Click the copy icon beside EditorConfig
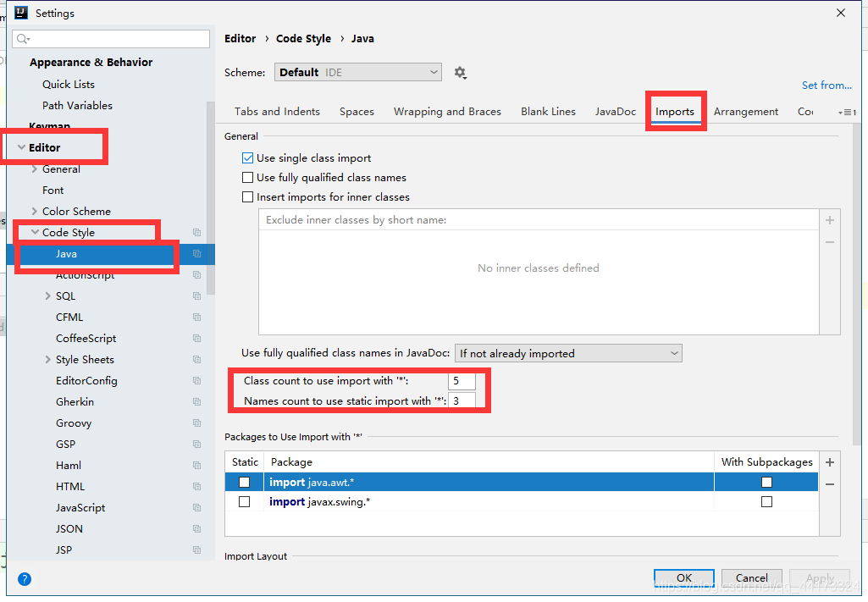Screen dimensions: 868x602 pos(196,381)
